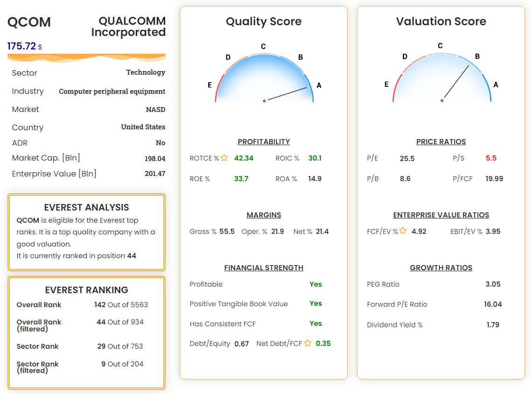The height and width of the screenshot is (394, 532).
Task: Click the Valuation Score gauge needle dial
Action: click(x=442, y=77)
